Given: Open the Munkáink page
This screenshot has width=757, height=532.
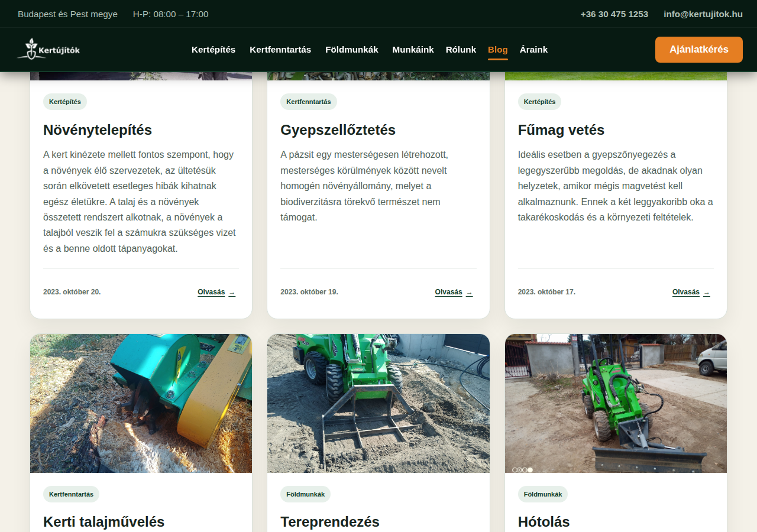Looking at the screenshot, I should pyautogui.click(x=413, y=50).
